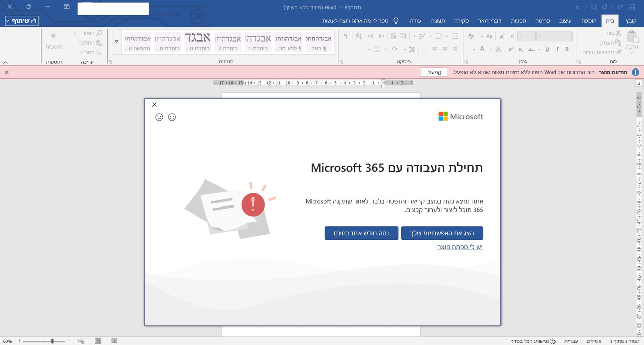Image resolution: width=644 pixels, height=345 pixels.
Task: Click 'נסה חודש אחד בחינם' button
Action: click(x=361, y=233)
